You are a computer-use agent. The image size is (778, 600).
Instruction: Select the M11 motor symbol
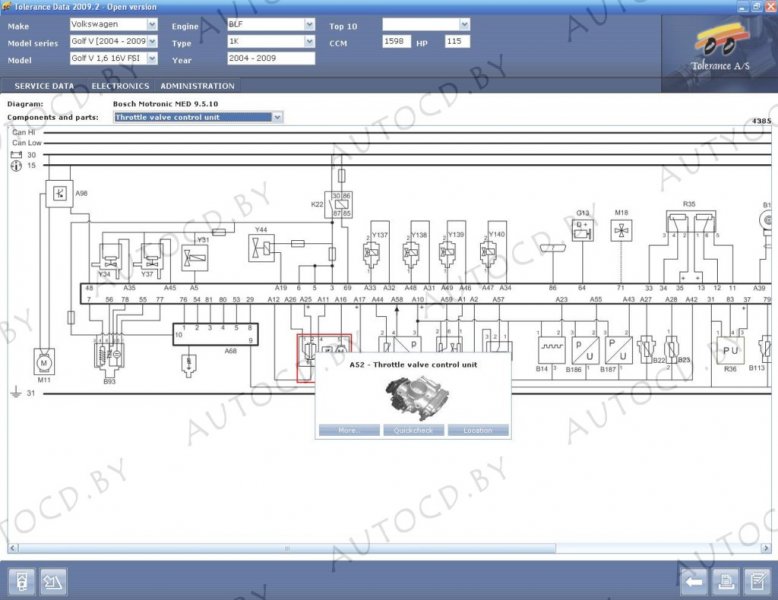point(44,362)
